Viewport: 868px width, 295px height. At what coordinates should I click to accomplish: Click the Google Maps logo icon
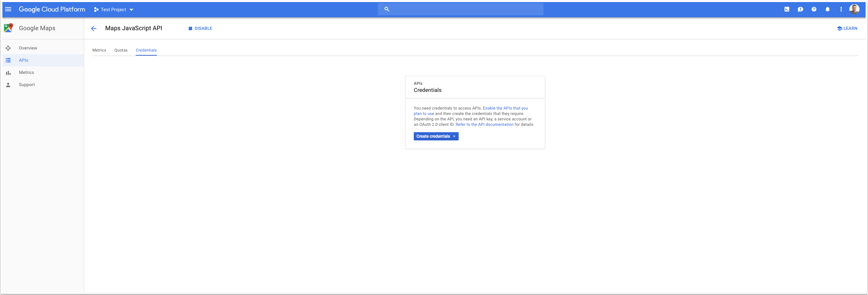click(8, 28)
